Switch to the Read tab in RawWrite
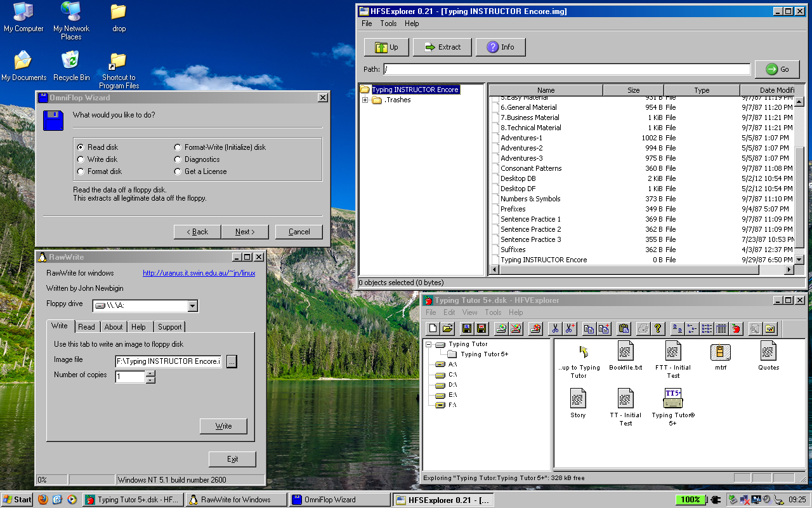 [x=86, y=327]
